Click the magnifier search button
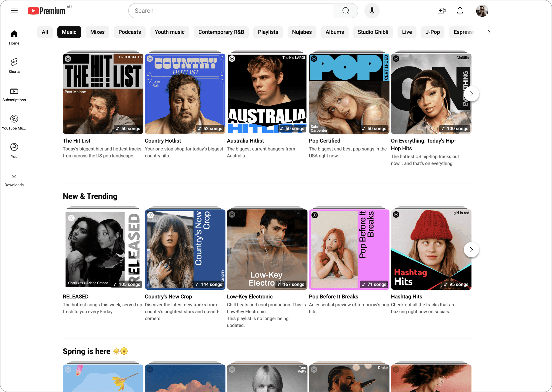The height and width of the screenshot is (392, 552). click(x=346, y=11)
